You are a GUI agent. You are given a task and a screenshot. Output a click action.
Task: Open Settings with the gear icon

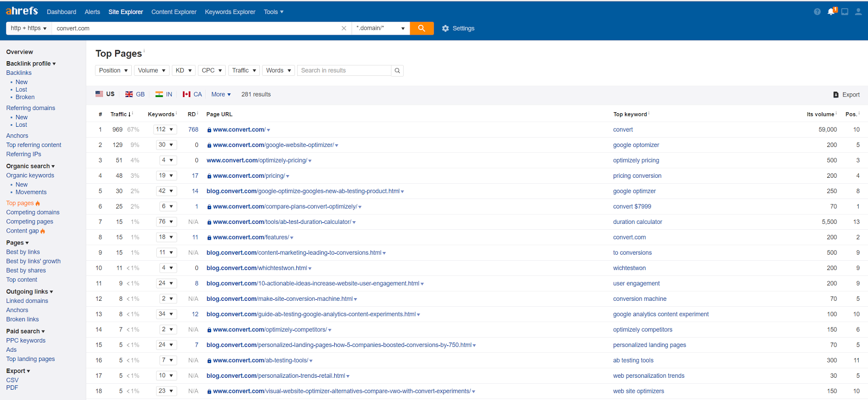tap(458, 28)
